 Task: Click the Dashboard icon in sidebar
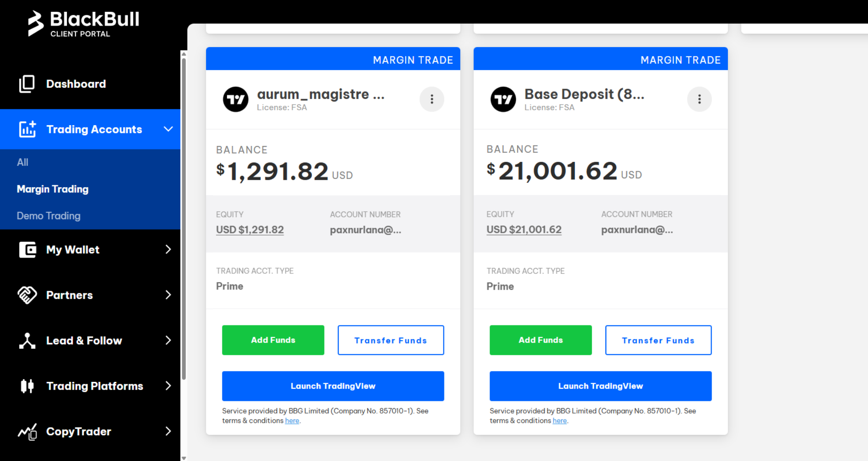[x=27, y=84]
